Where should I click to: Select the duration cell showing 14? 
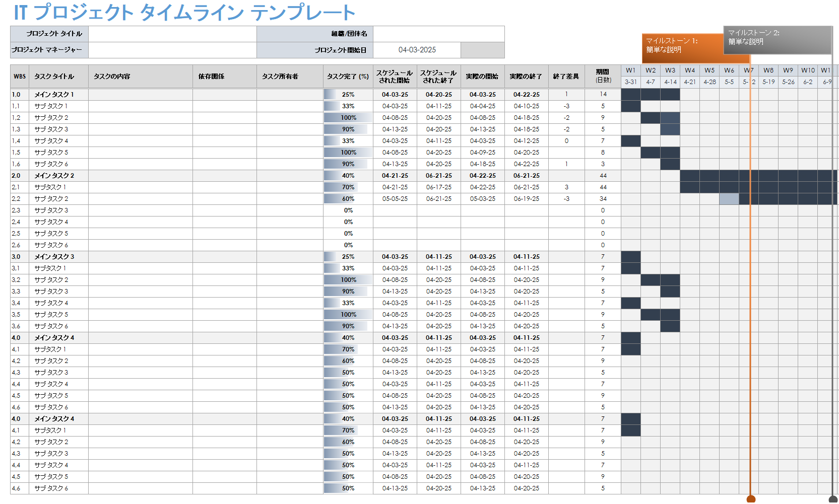pos(603,94)
